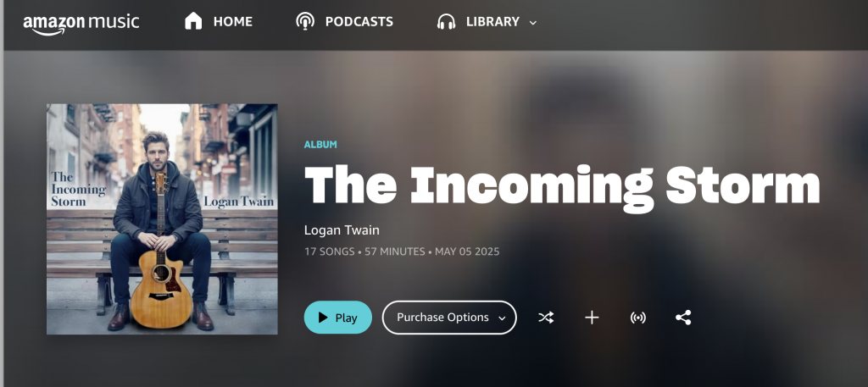Open artist page via Logan Twain link
This screenshot has height=387, width=868.
pyautogui.click(x=342, y=230)
